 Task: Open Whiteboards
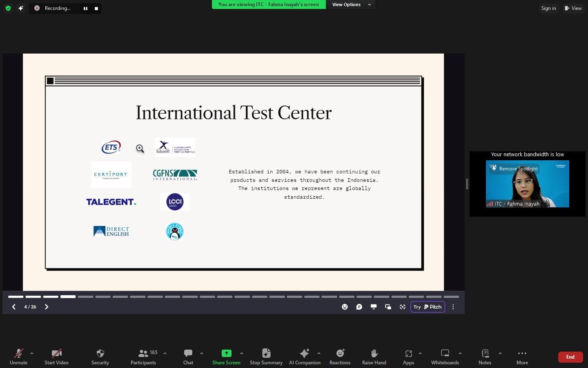tap(445, 357)
